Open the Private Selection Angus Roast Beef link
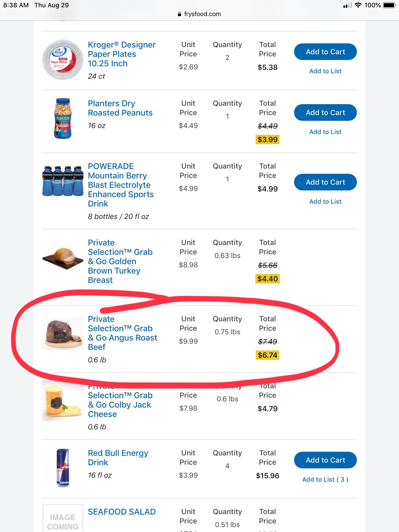The height and width of the screenshot is (532, 399). tap(122, 333)
